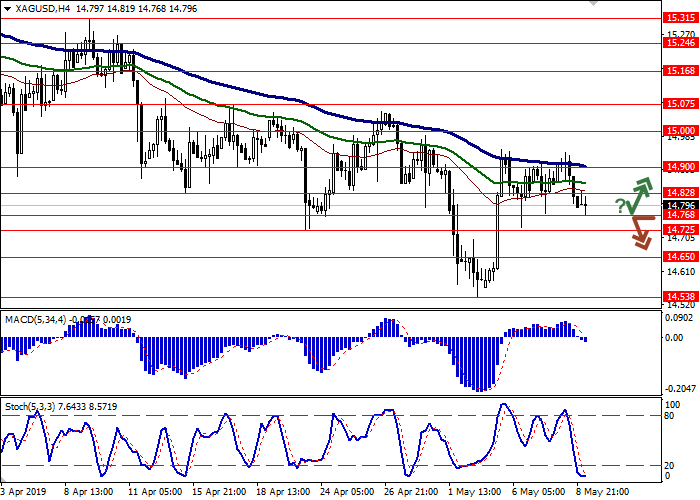
Task: Click the green question mark
Action: click(620, 206)
